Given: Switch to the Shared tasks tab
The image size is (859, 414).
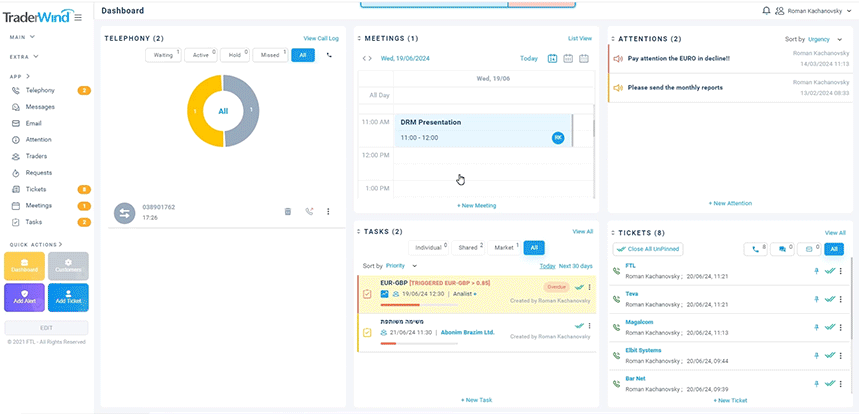Looking at the screenshot, I should click(469, 247).
